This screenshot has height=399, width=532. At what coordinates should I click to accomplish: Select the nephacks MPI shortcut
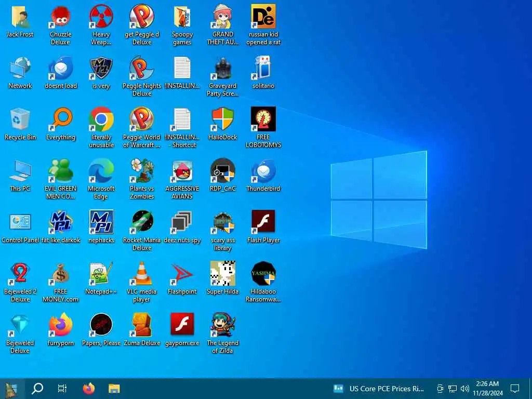point(101,222)
